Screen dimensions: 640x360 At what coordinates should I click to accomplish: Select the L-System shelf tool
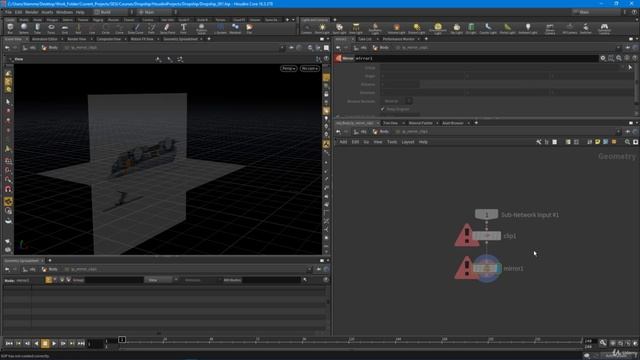(220, 28)
